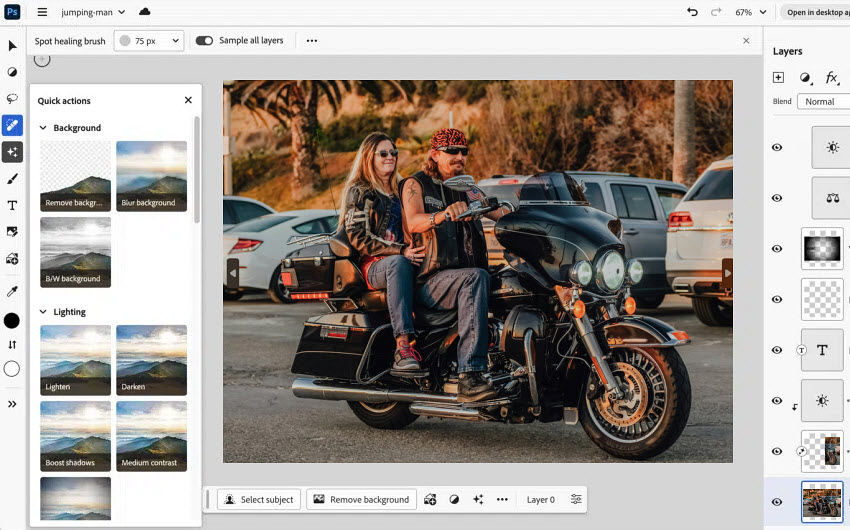Open the jumping-man document name dropdown
850x530 pixels.
coord(93,12)
